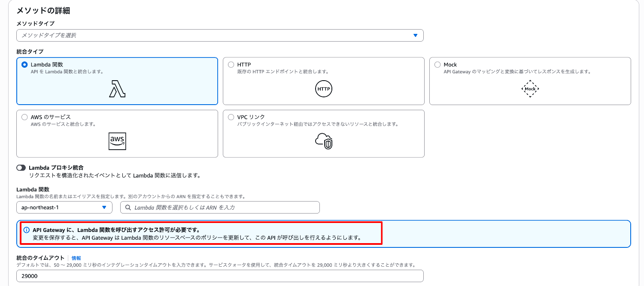Screen dimensions: 644x286
Task: Click the text 既存の HTTP エンドポイントと統合します。
Action: [283, 72]
